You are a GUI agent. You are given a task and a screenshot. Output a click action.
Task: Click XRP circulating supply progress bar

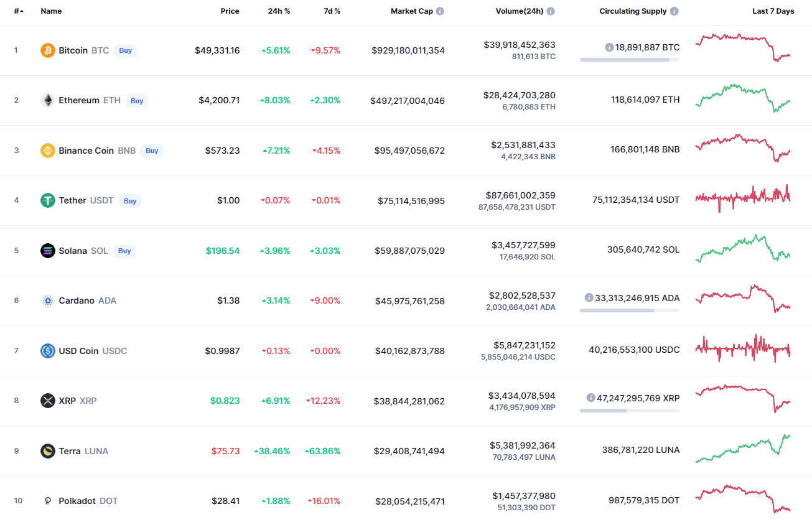tap(630, 411)
